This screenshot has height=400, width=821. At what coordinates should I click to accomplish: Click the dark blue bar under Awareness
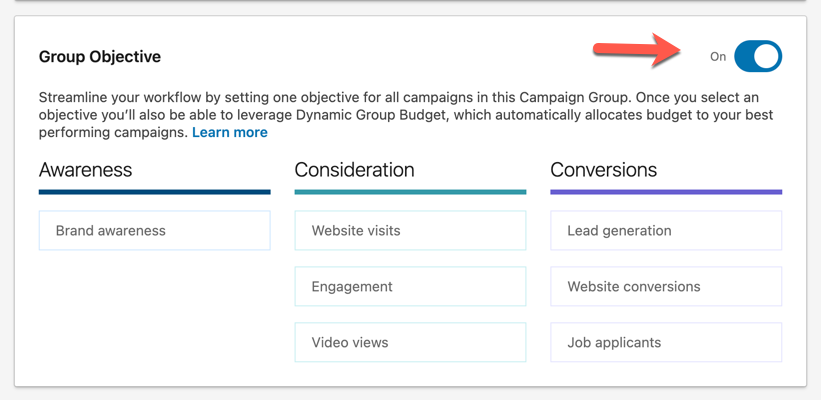(154, 192)
